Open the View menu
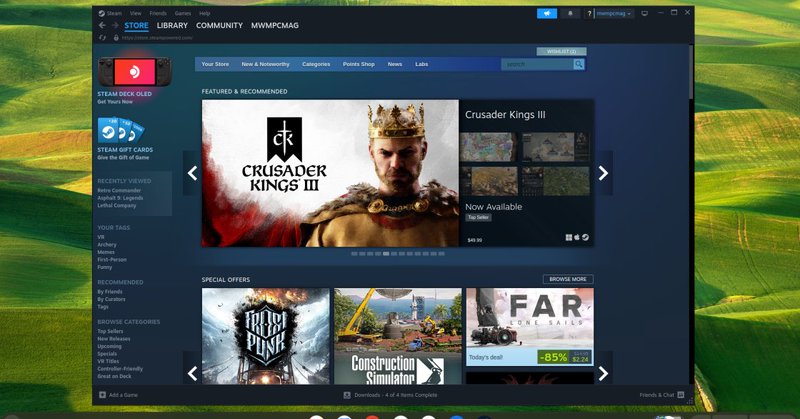Viewport: 800px width, 419px height. coord(136,13)
